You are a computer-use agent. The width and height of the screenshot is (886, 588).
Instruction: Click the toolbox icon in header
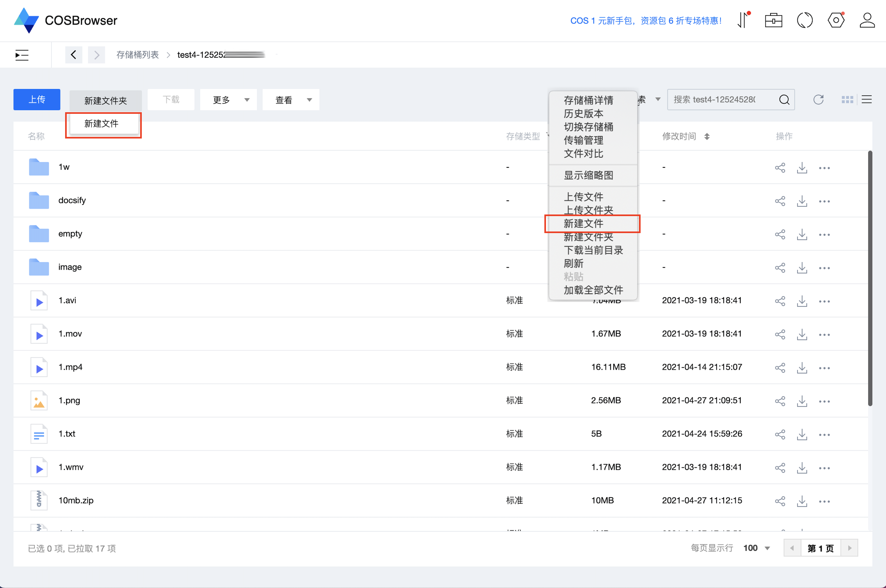773,20
